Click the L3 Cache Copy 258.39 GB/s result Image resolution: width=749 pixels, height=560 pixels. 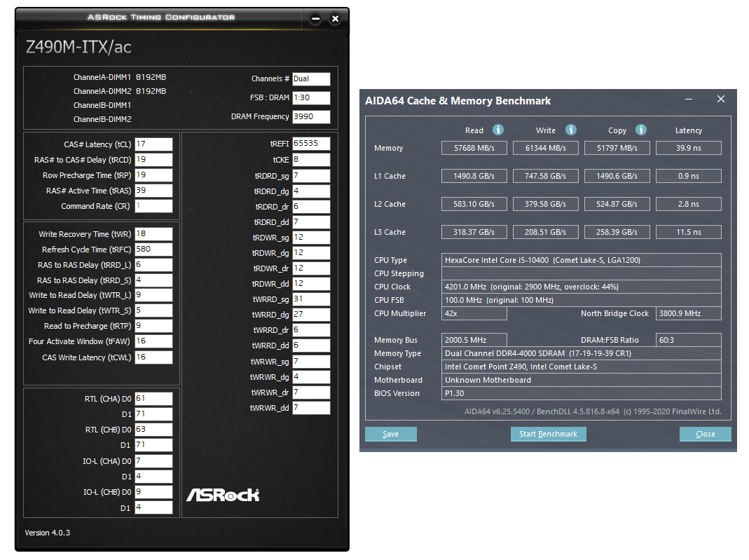617,232
